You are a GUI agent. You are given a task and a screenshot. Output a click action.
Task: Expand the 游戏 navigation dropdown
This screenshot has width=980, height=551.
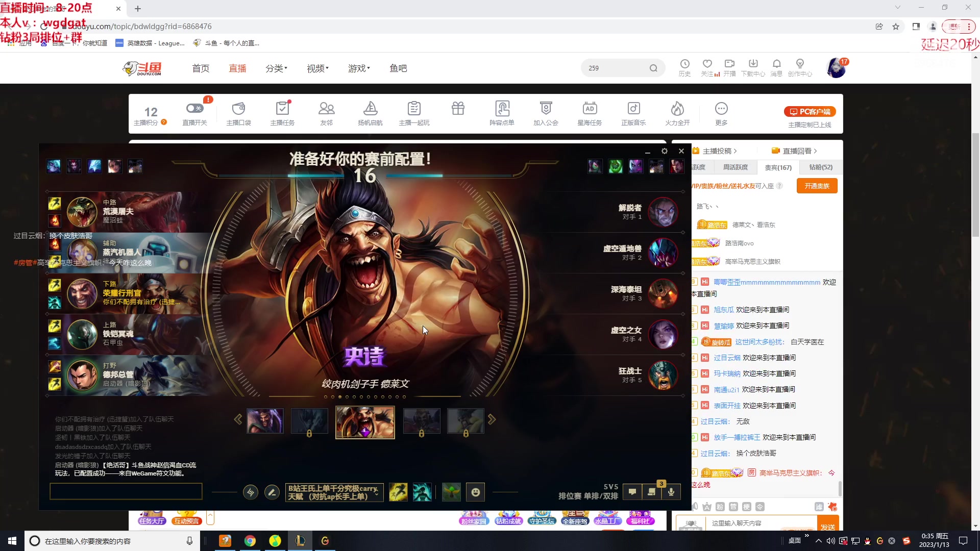pyautogui.click(x=359, y=68)
